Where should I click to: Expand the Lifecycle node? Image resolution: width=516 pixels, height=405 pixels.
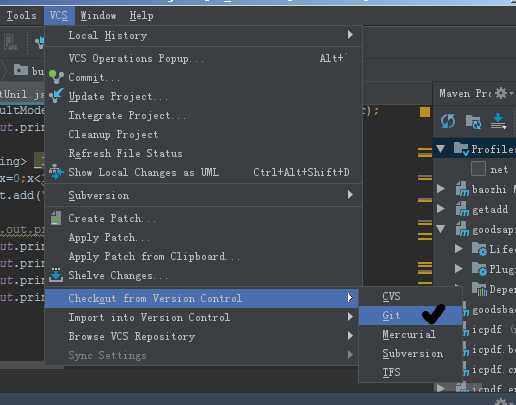tap(459, 249)
